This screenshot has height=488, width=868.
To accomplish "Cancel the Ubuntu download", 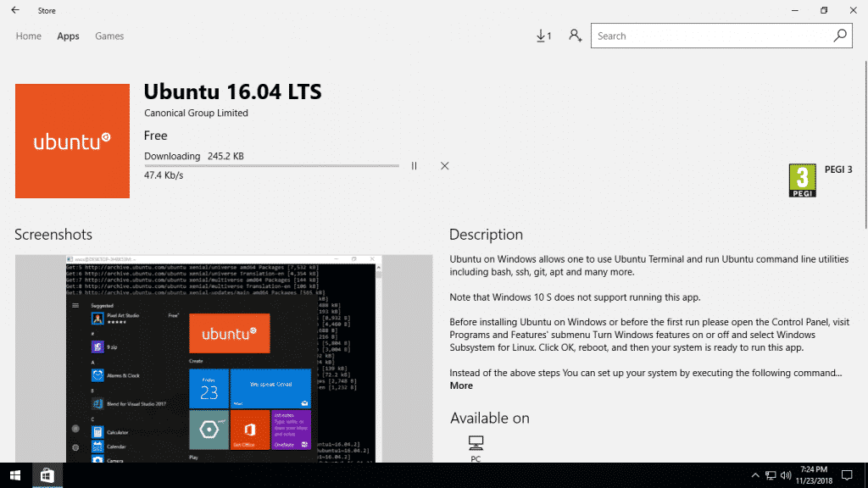I will pyautogui.click(x=445, y=166).
